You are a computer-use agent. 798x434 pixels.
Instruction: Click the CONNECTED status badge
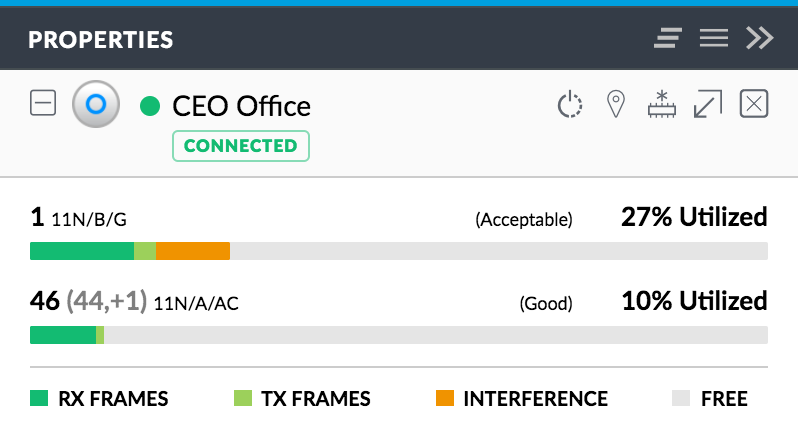(x=241, y=146)
